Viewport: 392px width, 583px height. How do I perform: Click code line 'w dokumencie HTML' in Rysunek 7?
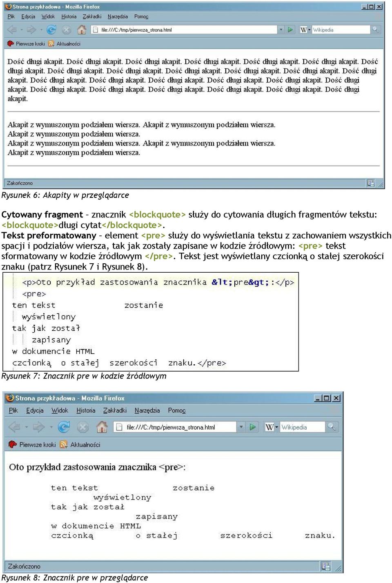point(53,351)
